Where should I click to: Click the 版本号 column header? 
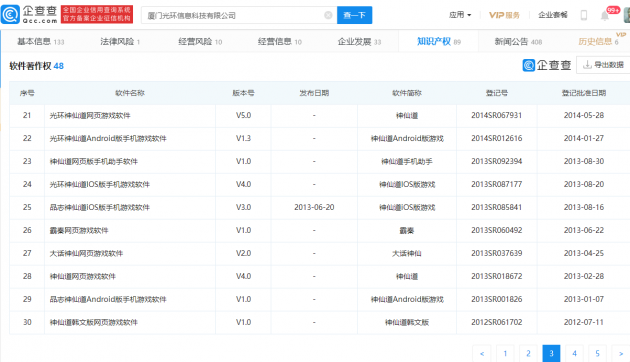tap(243, 93)
